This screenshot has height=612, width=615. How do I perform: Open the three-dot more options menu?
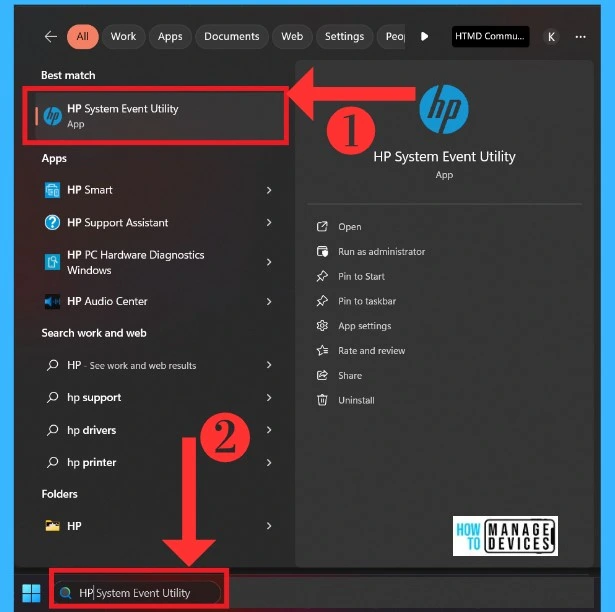(580, 37)
